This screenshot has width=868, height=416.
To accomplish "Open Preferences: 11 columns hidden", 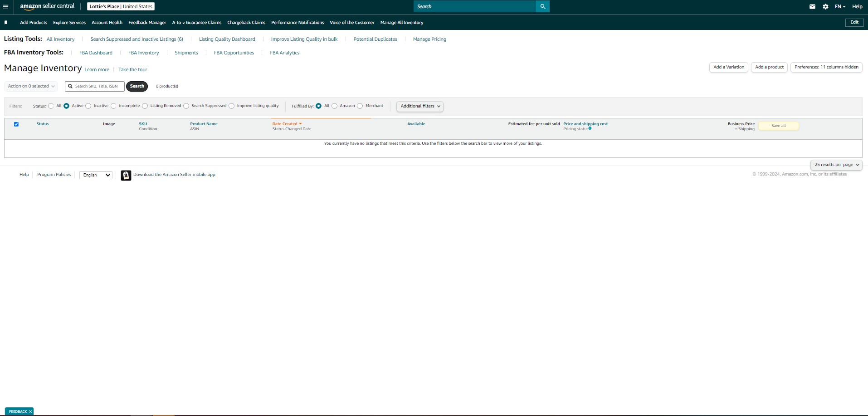I will 826,67.
